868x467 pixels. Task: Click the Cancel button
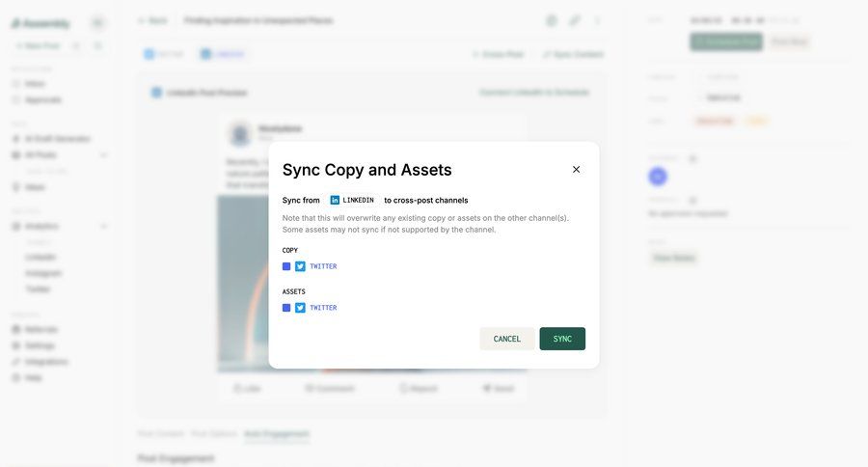tap(507, 339)
